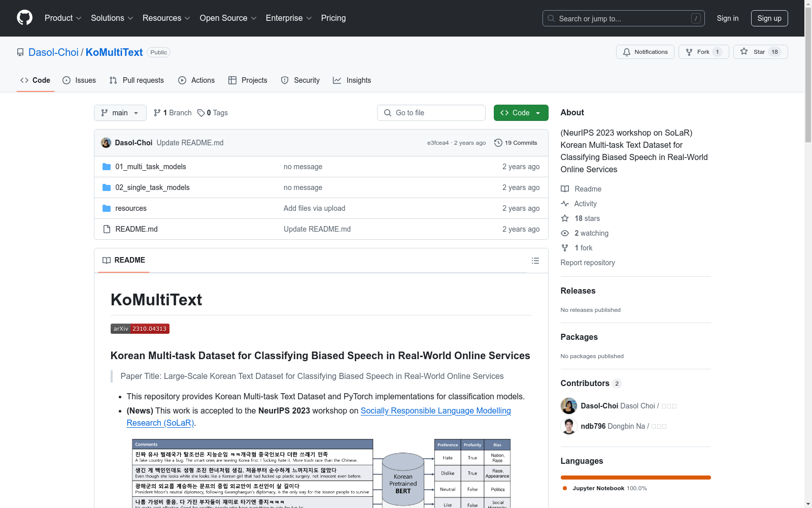Select the Code tab
This screenshot has width=812, height=508.
pyautogui.click(x=36, y=80)
